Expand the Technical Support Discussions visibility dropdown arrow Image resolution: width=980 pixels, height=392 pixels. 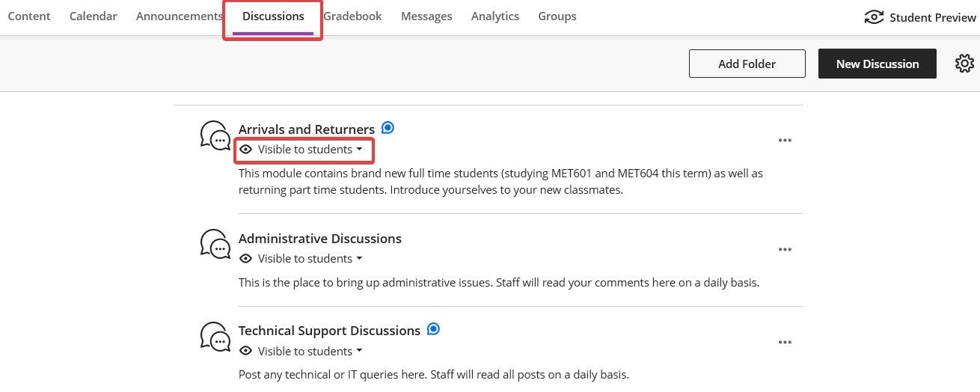point(359,351)
